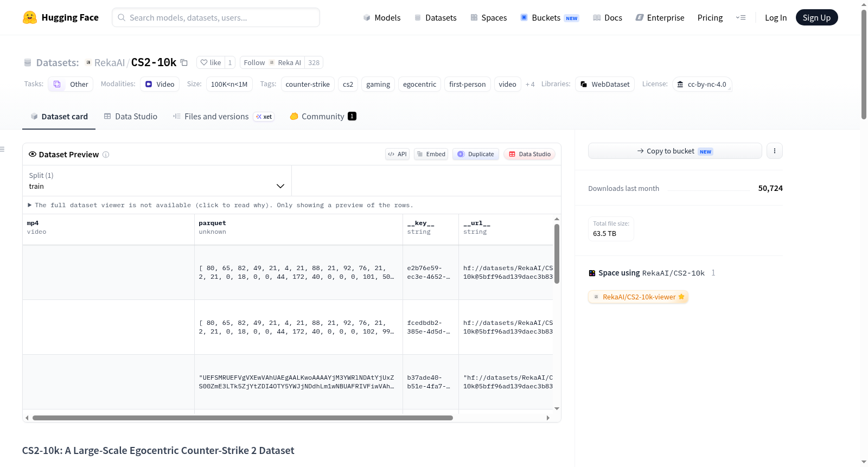Click the collapsed sidebar lines icon
868x467 pixels.
pos(2,149)
